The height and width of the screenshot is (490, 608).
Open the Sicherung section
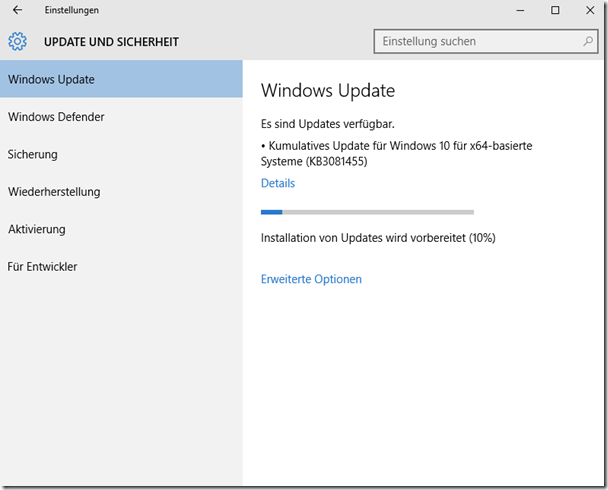click(x=121, y=154)
